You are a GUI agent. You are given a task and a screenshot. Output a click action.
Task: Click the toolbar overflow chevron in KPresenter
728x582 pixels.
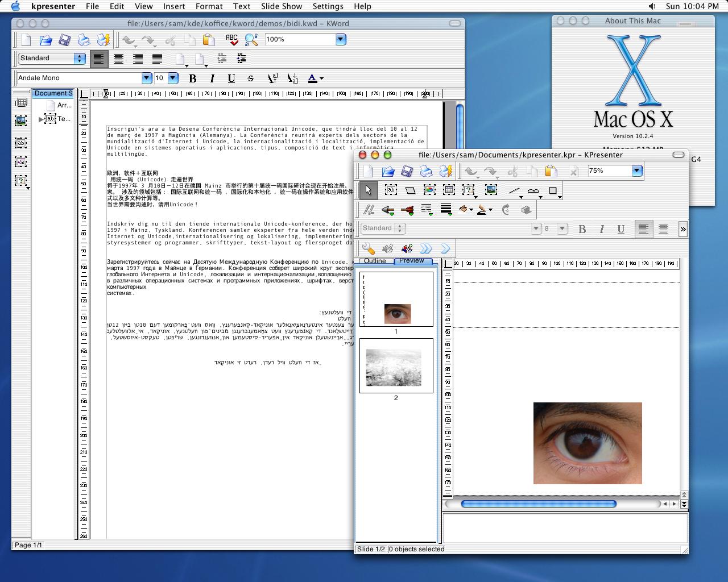click(x=682, y=229)
